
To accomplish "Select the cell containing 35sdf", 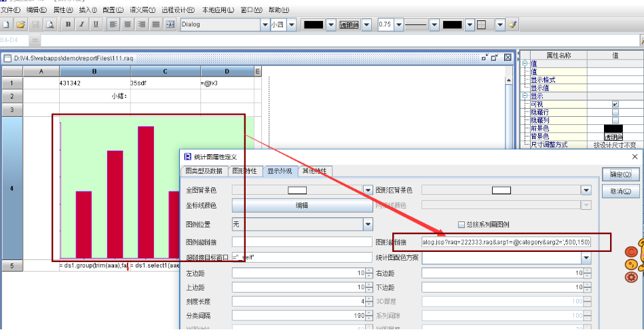I will coord(166,83).
